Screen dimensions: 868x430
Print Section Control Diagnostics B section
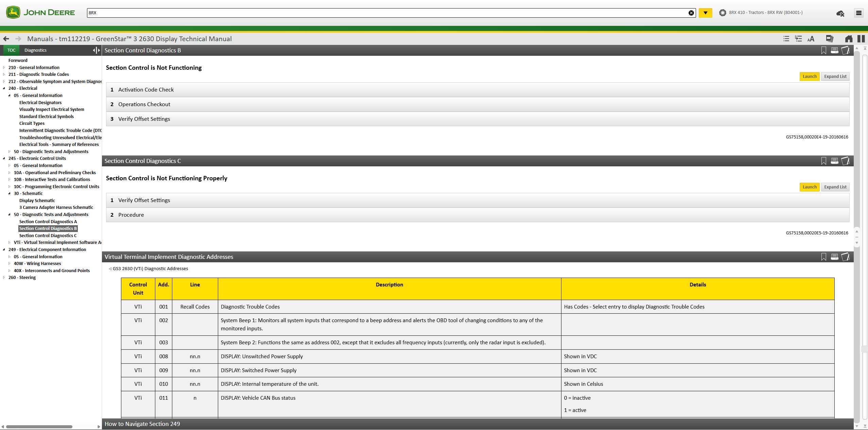click(x=834, y=50)
